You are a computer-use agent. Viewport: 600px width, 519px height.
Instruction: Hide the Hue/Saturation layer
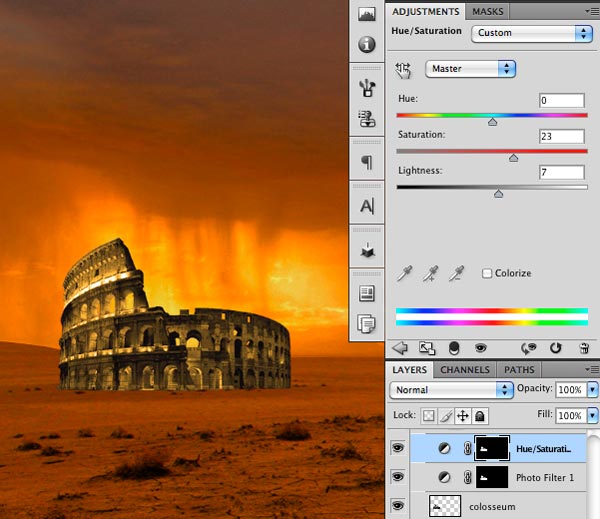398,447
